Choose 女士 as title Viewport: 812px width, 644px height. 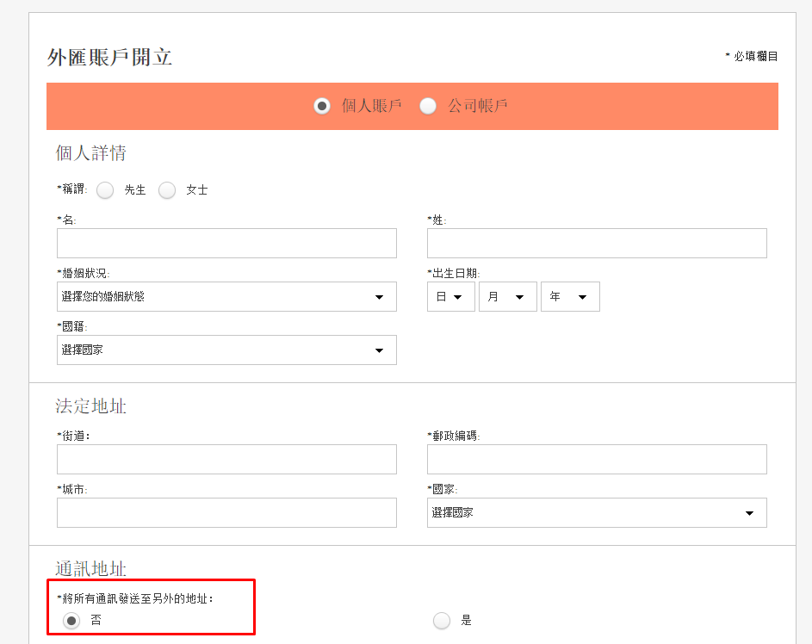tap(167, 190)
